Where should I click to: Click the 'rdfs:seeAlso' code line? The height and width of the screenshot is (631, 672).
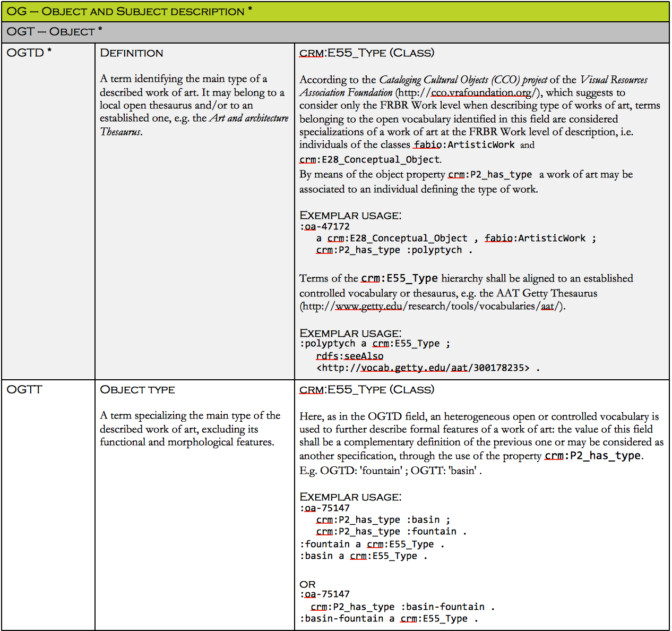click(x=350, y=356)
